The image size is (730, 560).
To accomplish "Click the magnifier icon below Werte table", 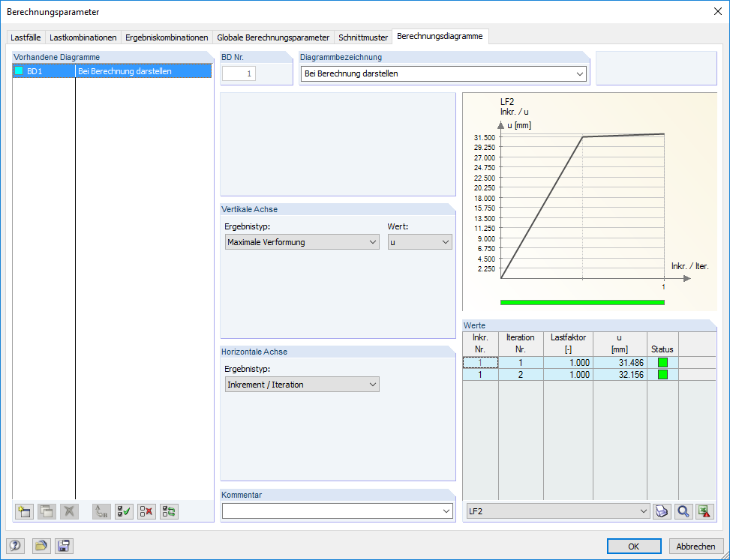I will (x=683, y=511).
